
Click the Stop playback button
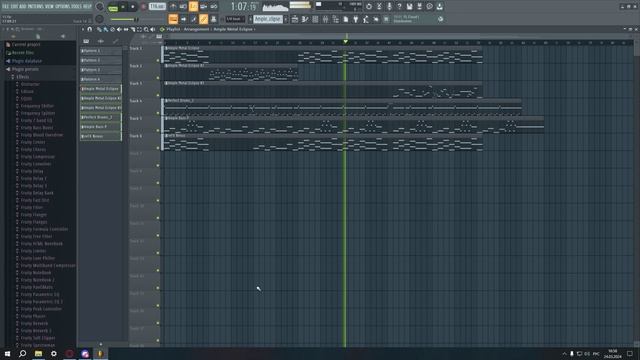pyautogui.click(x=133, y=7)
